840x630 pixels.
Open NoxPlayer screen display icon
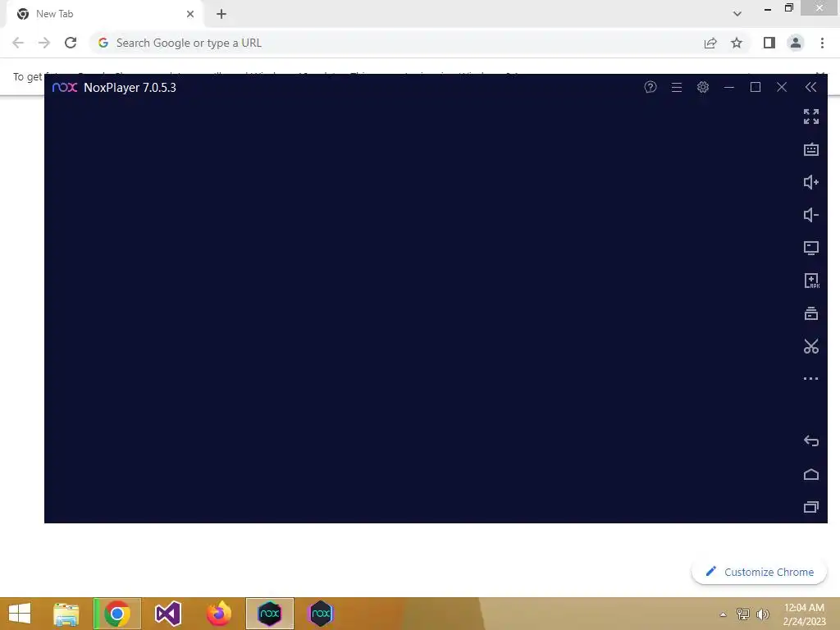811,248
